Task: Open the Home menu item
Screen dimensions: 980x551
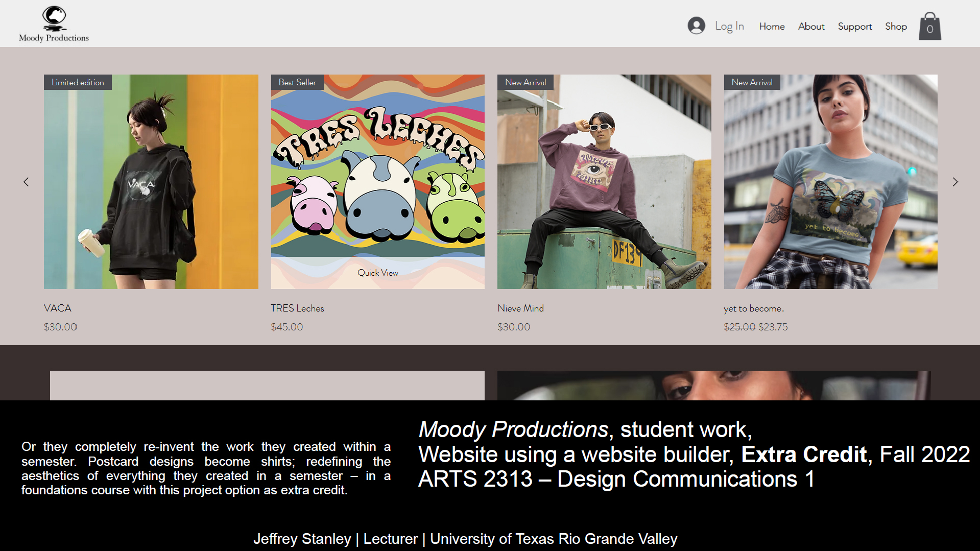Action: pyautogui.click(x=771, y=26)
